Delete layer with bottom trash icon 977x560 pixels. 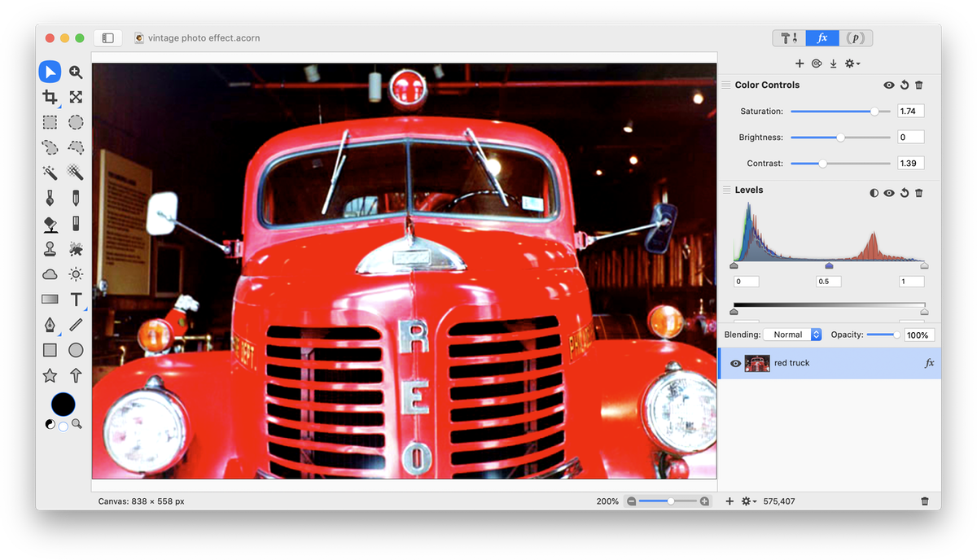pos(925,501)
